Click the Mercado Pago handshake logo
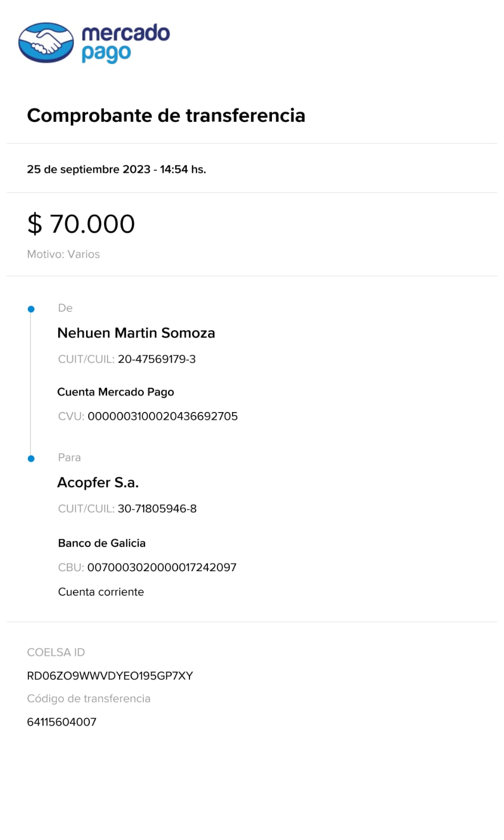504x840 pixels. coord(46,43)
